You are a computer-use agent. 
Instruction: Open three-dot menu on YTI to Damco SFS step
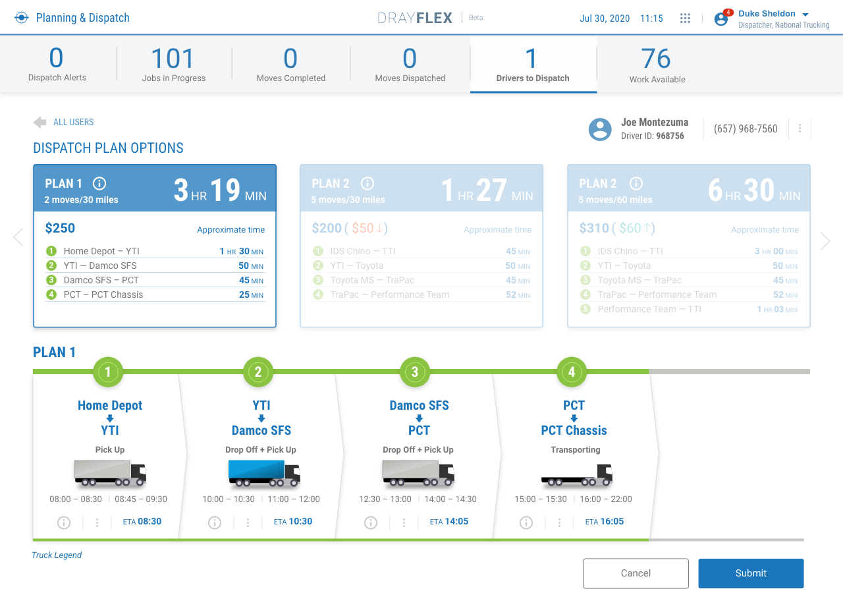click(248, 522)
